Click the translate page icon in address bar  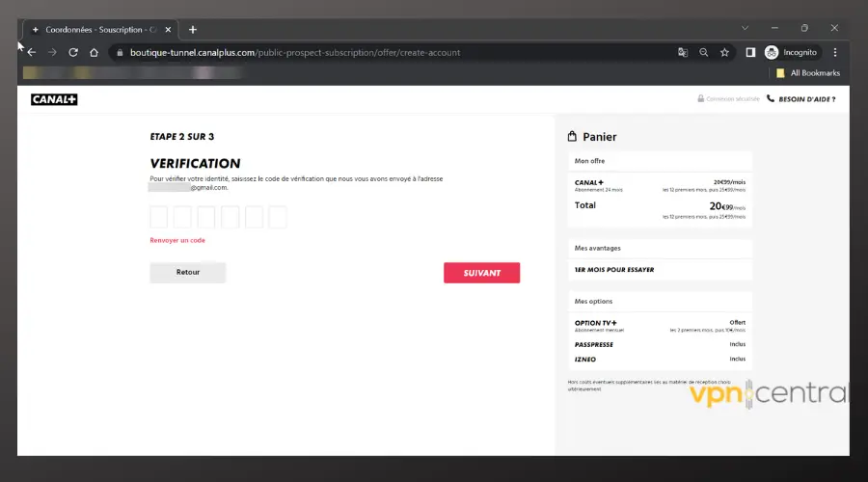point(683,52)
